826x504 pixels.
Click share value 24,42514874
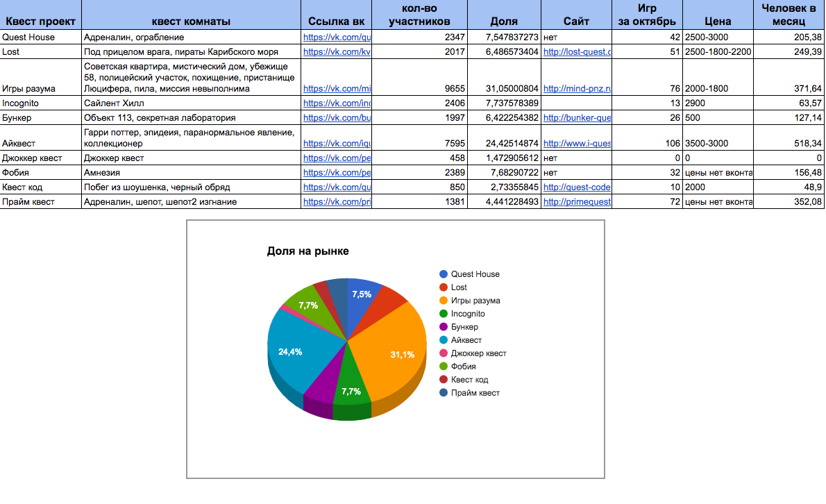[x=504, y=138]
